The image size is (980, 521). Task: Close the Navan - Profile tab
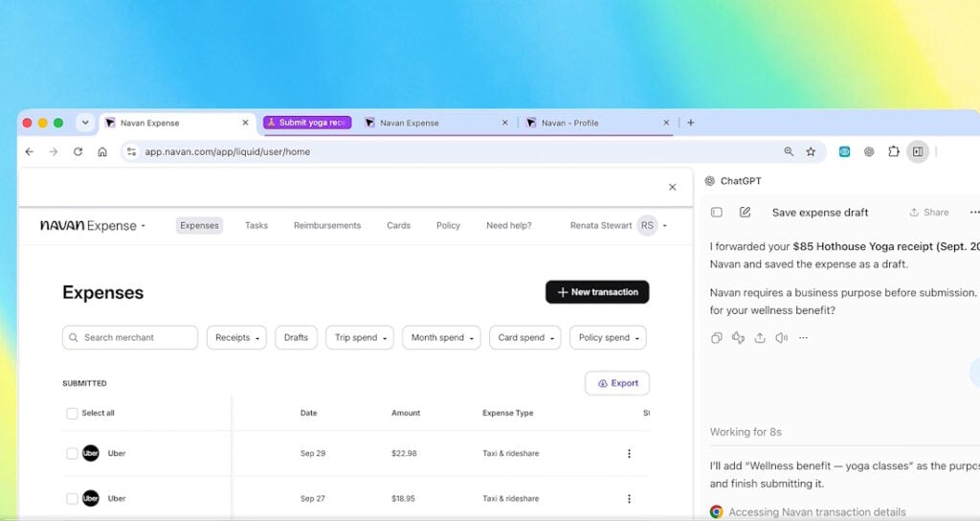666,123
